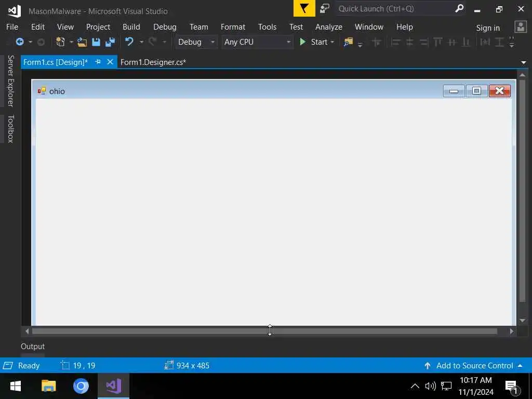This screenshot has height=399, width=532.
Task: Click the Make Same Height icon
Action: pyautogui.click(x=499, y=42)
